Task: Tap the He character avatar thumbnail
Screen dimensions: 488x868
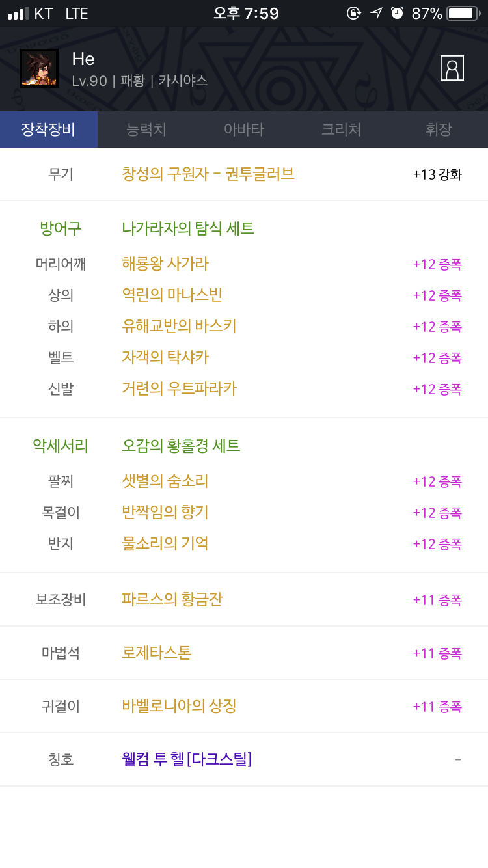Action: tap(39, 68)
